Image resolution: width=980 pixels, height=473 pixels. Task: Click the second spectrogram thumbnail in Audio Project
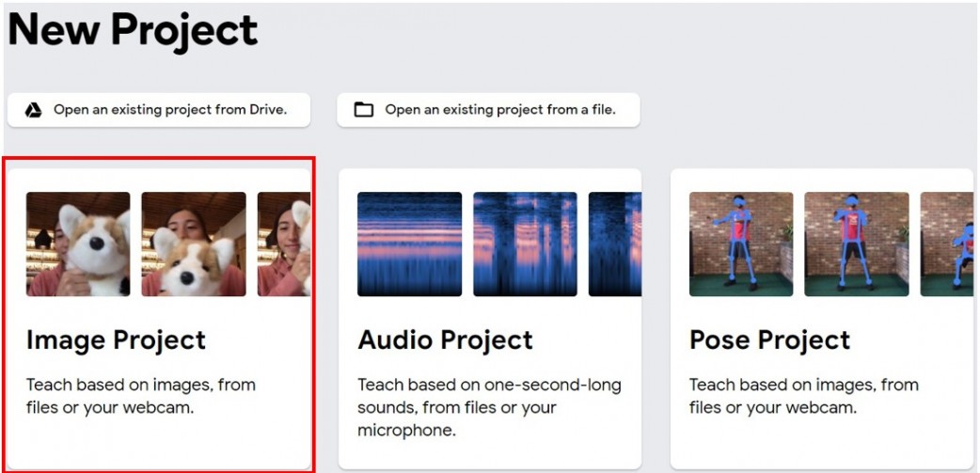525,244
